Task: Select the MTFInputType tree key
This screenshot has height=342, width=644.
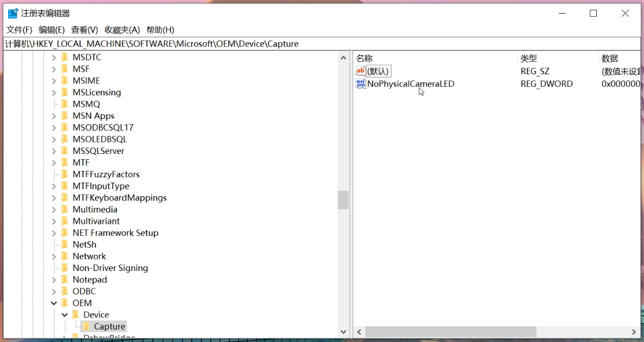Action: [101, 186]
